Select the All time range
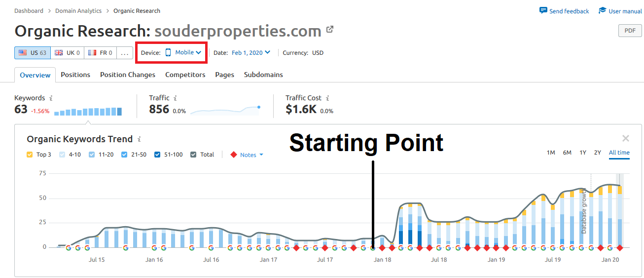This screenshot has width=644, height=278. tap(619, 153)
